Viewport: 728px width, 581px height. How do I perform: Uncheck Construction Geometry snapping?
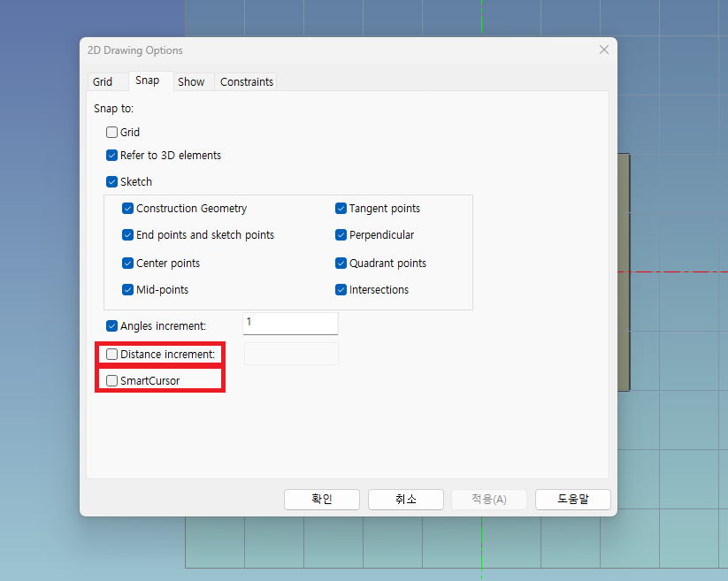pyautogui.click(x=127, y=209)
